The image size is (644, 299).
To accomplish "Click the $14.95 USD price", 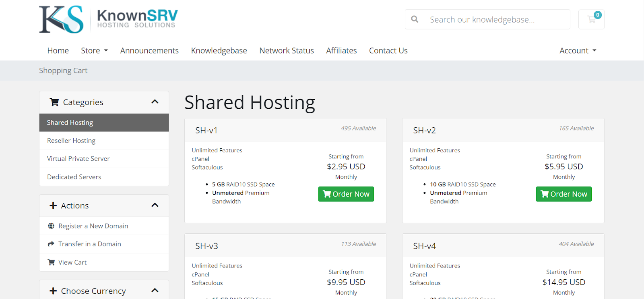I will (x=564, y=282).
